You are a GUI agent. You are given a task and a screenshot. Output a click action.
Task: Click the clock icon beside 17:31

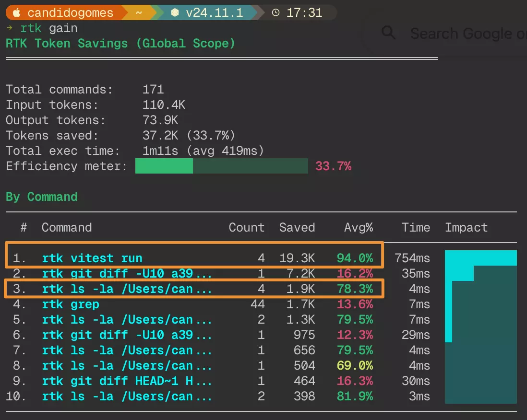(275, 13)
